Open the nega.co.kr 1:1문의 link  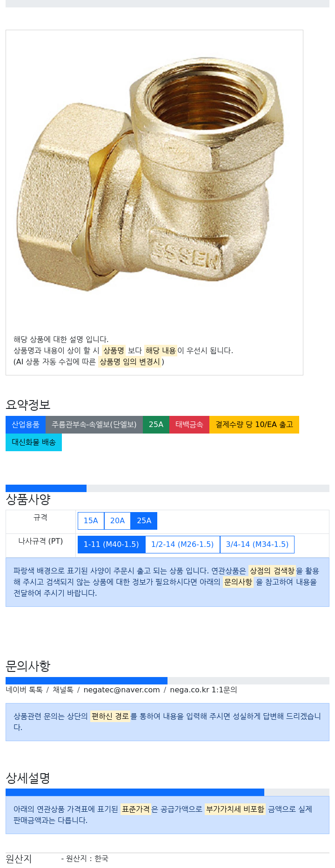[x=203, y=690]
